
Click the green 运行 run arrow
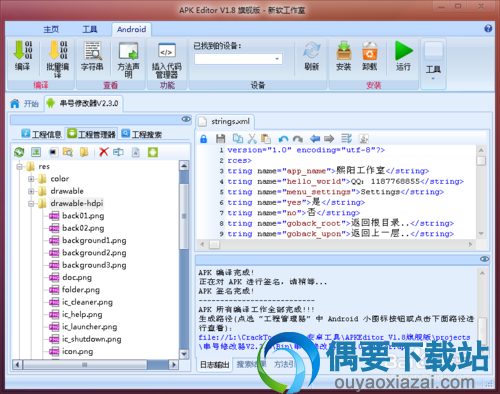404,51
